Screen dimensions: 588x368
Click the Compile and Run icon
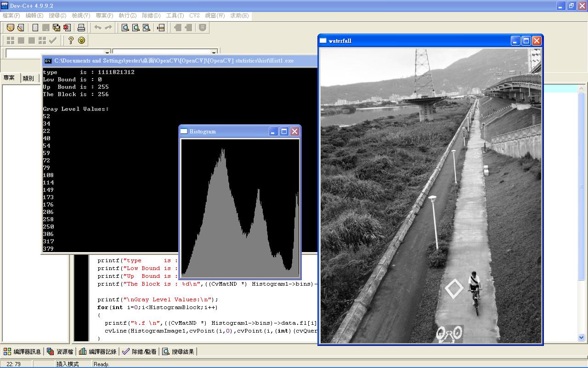[32, 40]
